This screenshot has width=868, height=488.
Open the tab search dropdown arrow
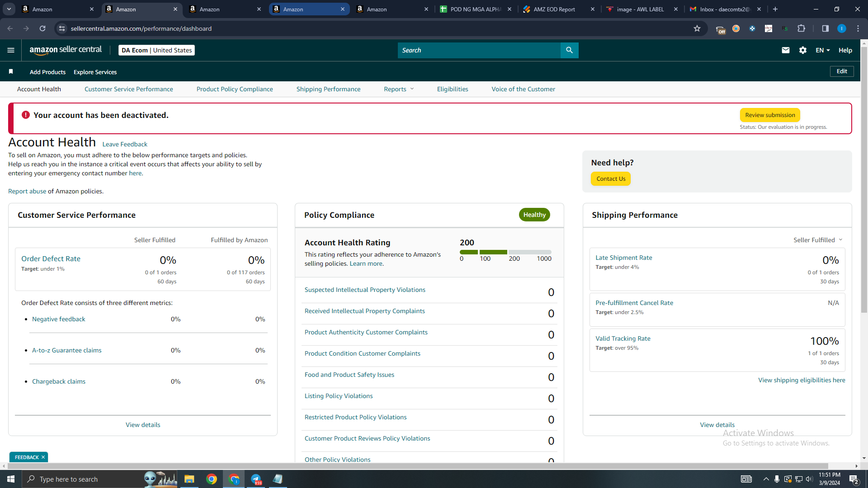tap(9, 9)
